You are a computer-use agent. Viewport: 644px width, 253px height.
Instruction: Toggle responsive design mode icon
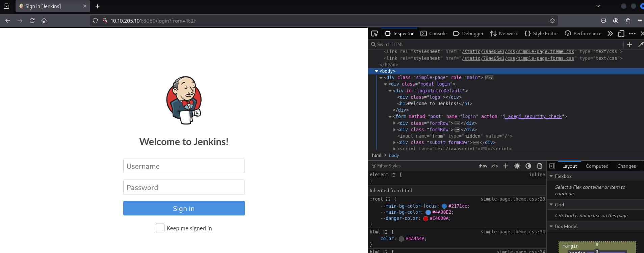(621, 33)
